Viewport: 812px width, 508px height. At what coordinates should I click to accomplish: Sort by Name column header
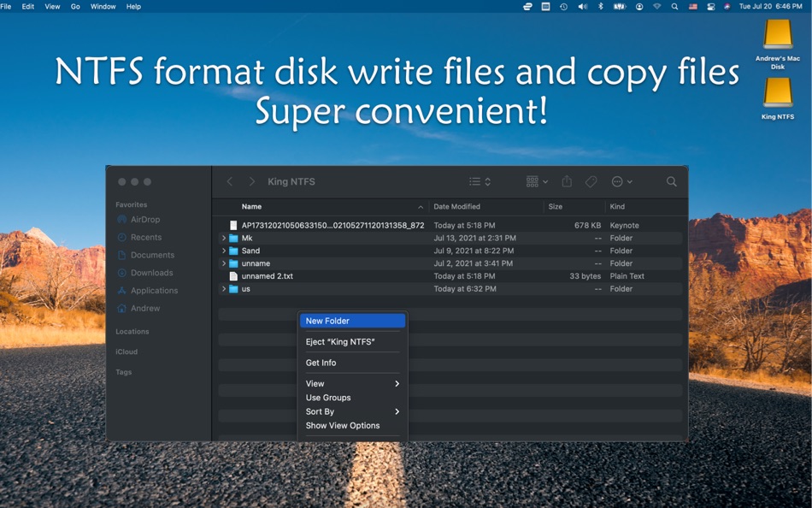pos(251,206)
